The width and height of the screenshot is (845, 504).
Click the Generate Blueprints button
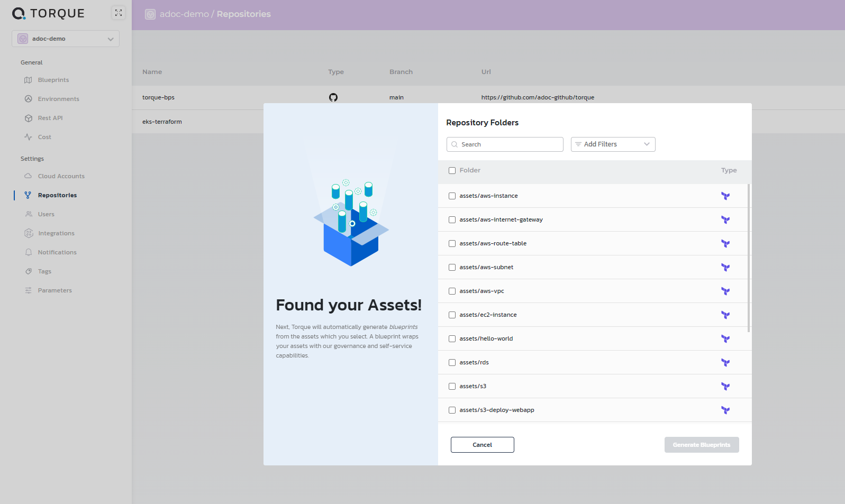click(702, 445)
